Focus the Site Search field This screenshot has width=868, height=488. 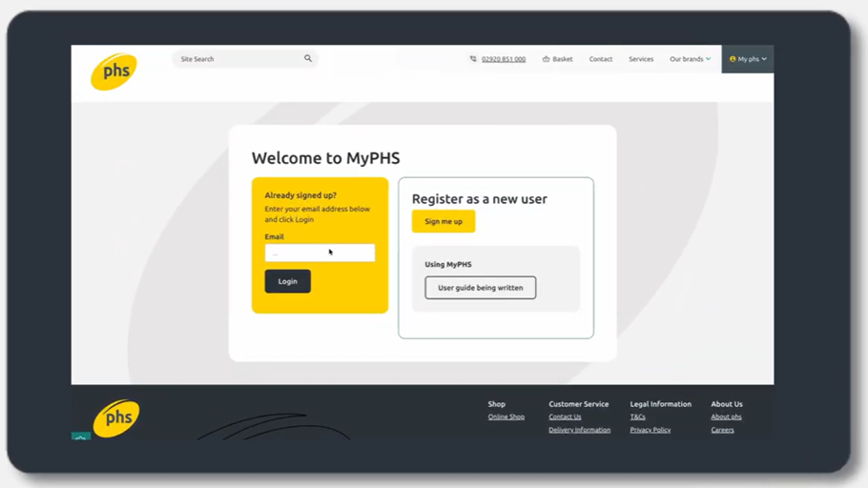pyautogui.click(x=245, y=59)
